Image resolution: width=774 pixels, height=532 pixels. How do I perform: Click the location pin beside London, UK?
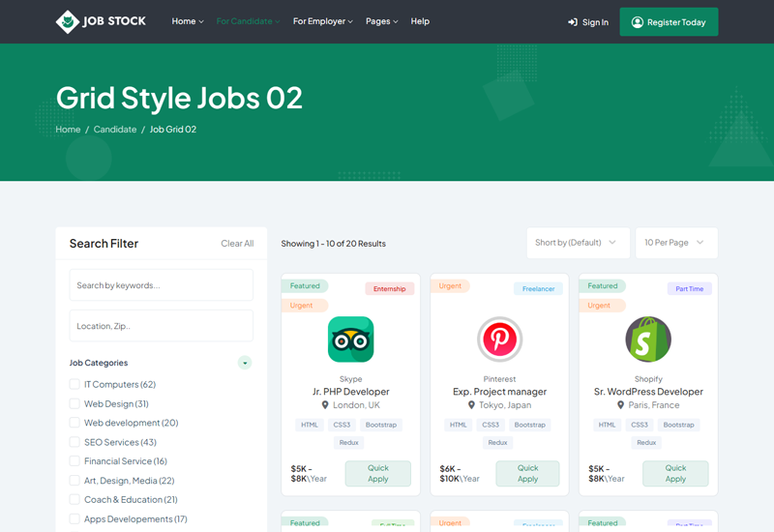pyautogui.click(x=325, y=405)
